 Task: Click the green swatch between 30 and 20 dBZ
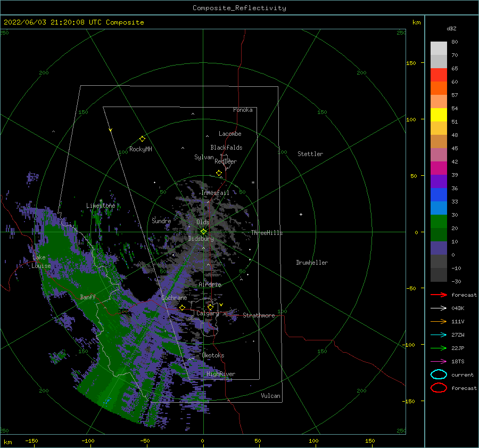[x=439, y=222]
